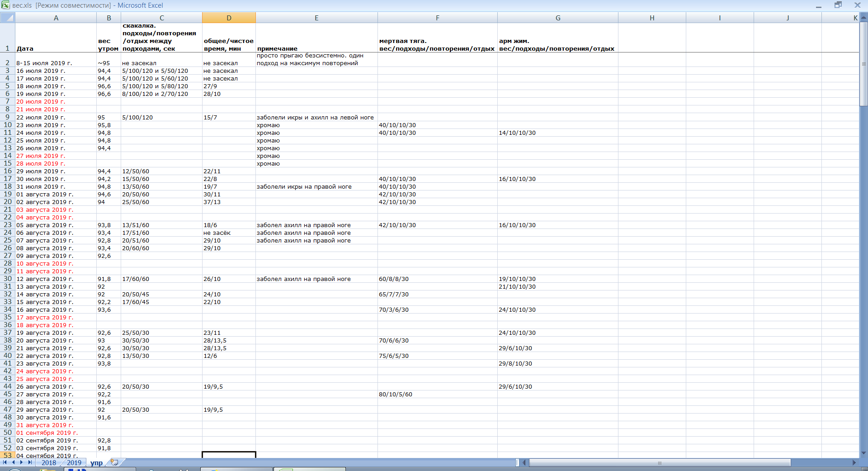The width and height of the screenshot is (868, 471).
Task: Select the '29/8/10/30' arm press cell
Action: [x=558, y=363]
